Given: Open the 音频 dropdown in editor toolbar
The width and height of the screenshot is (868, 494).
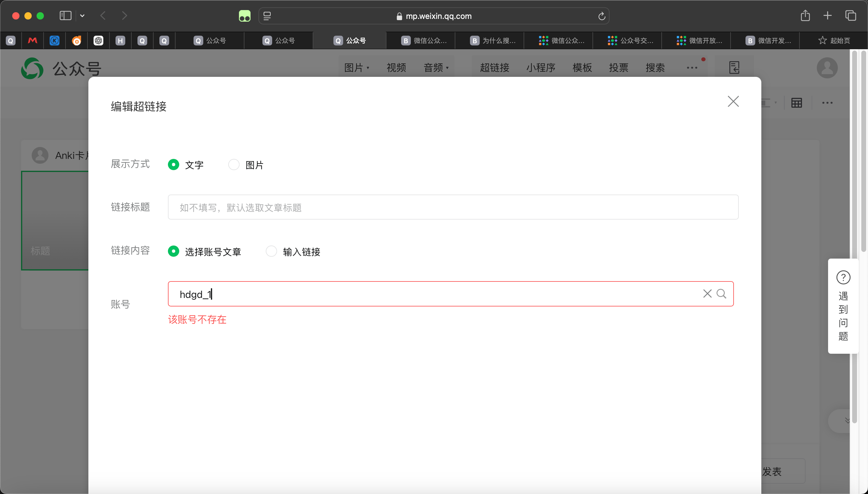Looking at the screenshot, I should (x=436, y=67).
